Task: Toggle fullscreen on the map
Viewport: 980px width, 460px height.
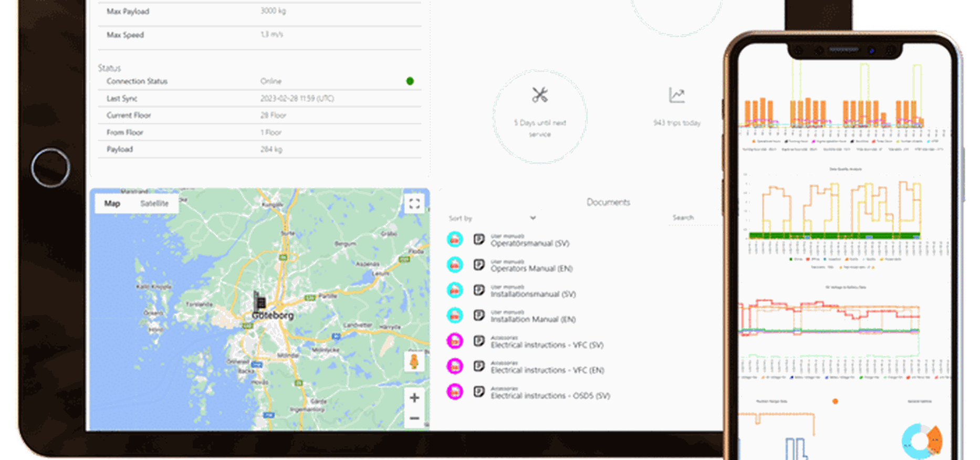Action: coord(414,204)
